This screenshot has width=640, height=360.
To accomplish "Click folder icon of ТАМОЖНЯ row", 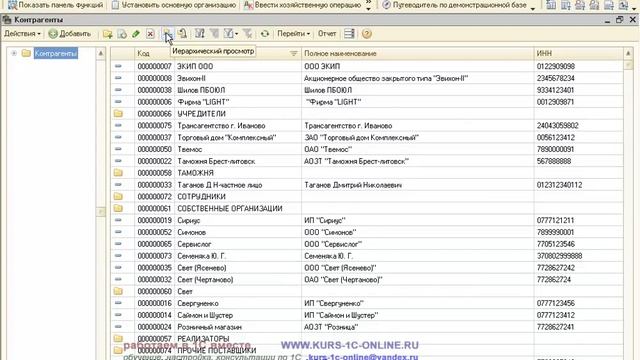I will pos(118,173).
